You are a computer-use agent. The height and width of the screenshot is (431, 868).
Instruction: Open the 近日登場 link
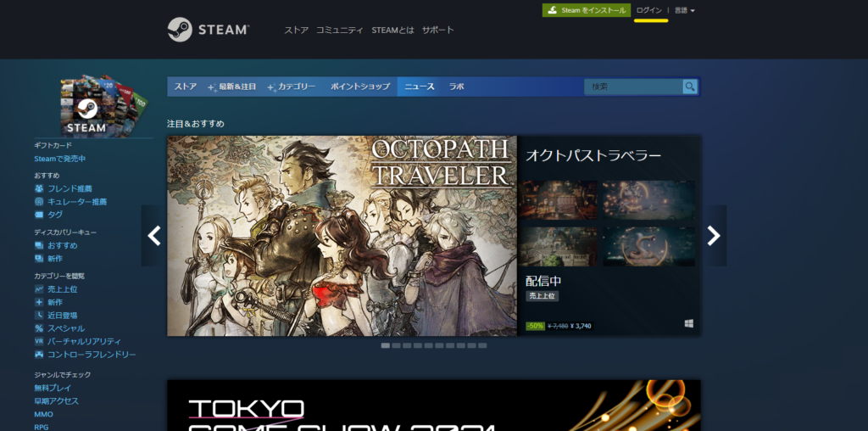click(63, 316)
